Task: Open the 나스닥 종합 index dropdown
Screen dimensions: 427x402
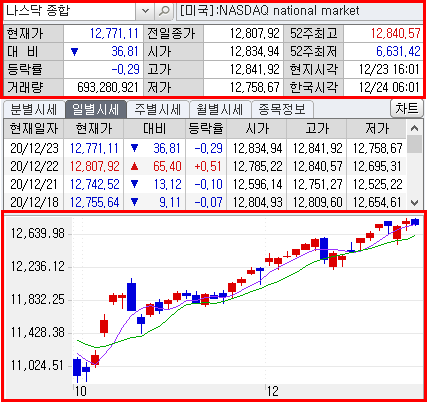Action: click(x=145, y=11)
